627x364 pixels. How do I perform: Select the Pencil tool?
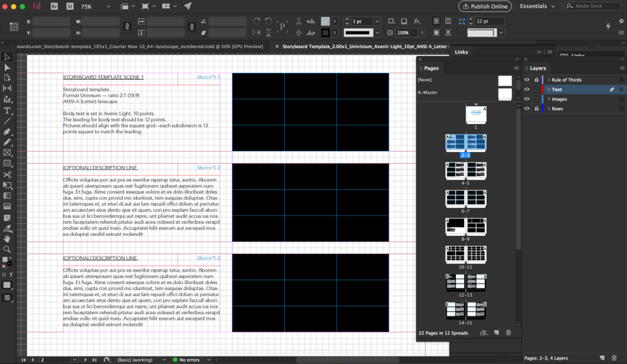coord(7,142)
